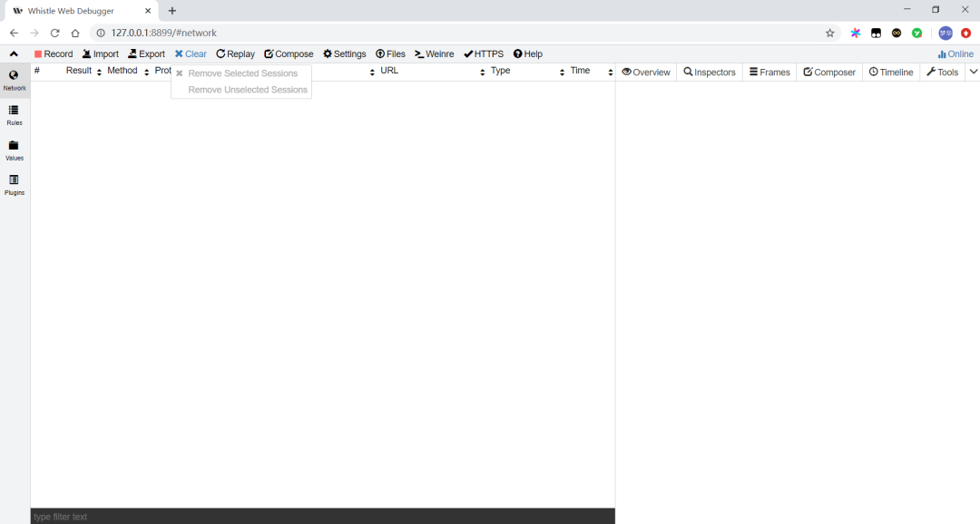Open Plugins in the left sidebar
Screen dimensions: 980x524
15,186
